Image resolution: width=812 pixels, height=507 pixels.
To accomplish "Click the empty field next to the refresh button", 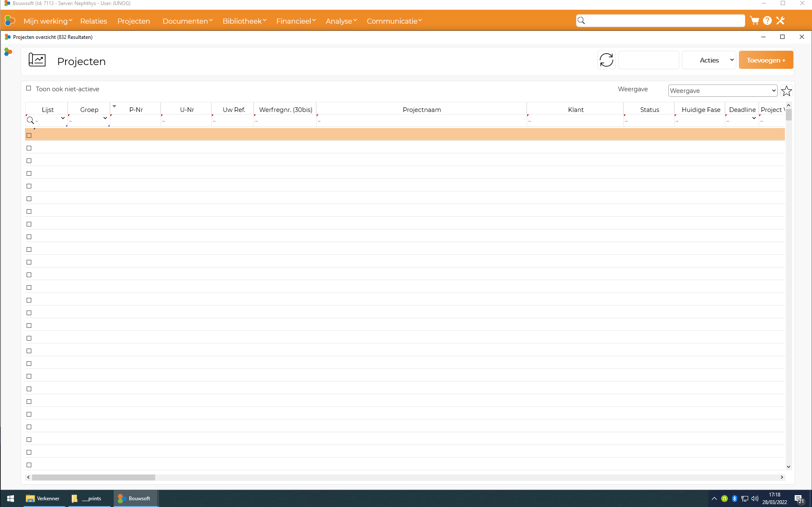I will pos(648,60).
